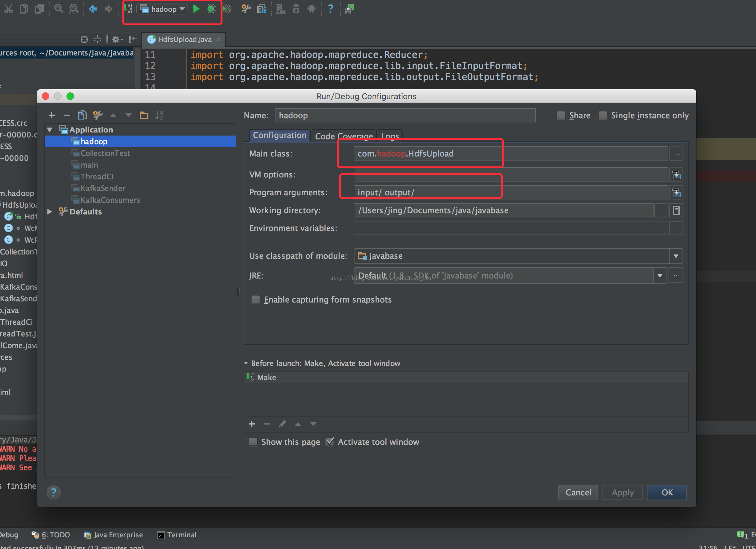Open the classpath module dropdown arrow
756x549 pixels.
click(676, 256)
